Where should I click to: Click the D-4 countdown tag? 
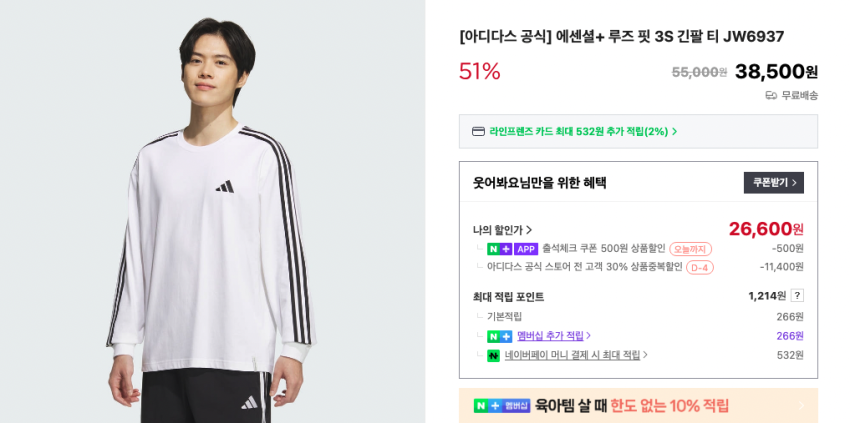click(x=700, y=267)
